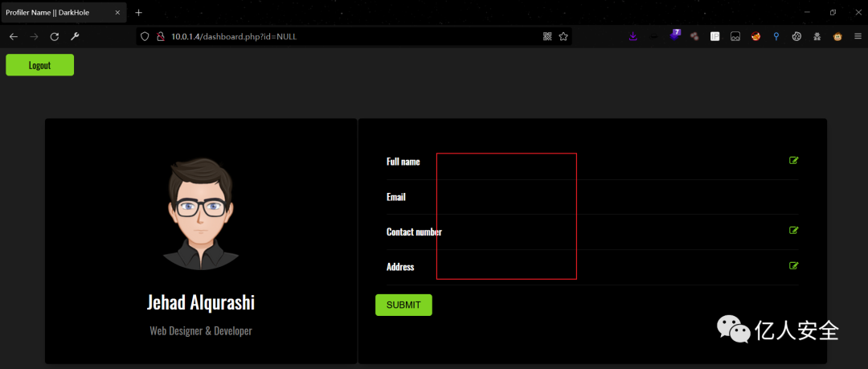Viewport: 868px width, 369px height.
Task: Click the grey figure extension icon
Action: coord(817,36)
